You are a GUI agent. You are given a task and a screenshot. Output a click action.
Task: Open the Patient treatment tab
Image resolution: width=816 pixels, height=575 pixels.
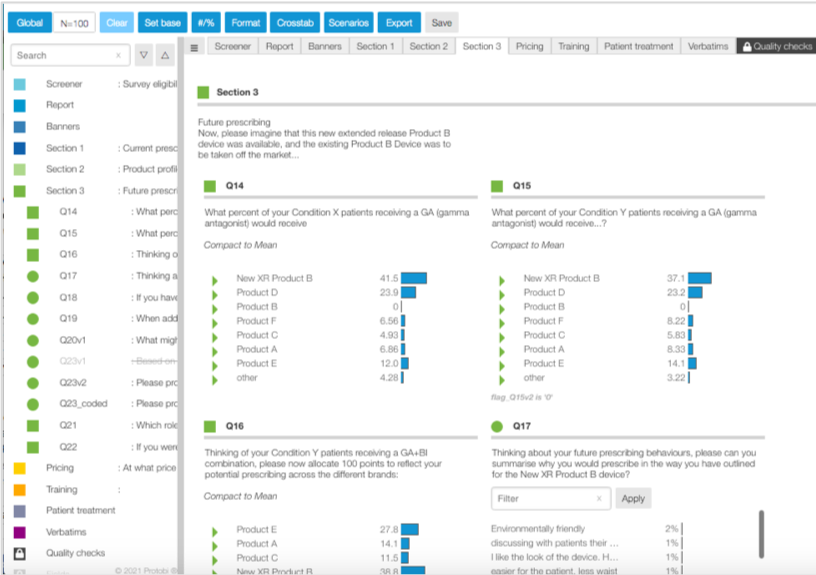coord(640,46)
